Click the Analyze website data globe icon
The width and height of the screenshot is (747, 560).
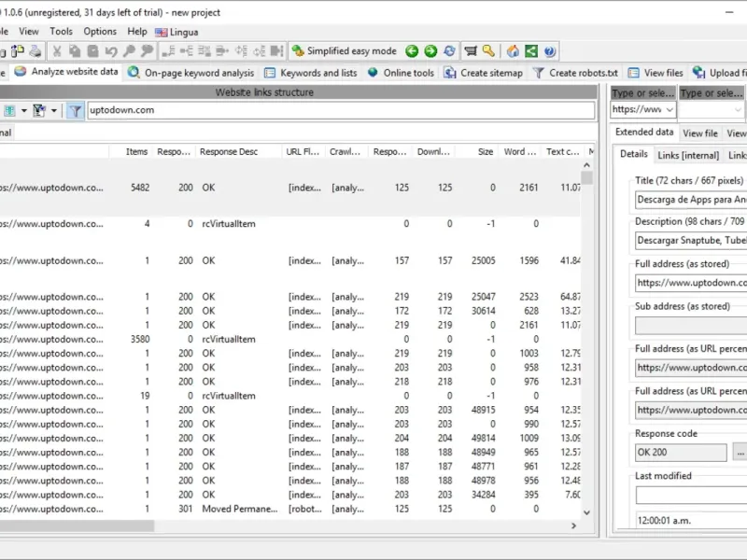[x=20, y=72]
